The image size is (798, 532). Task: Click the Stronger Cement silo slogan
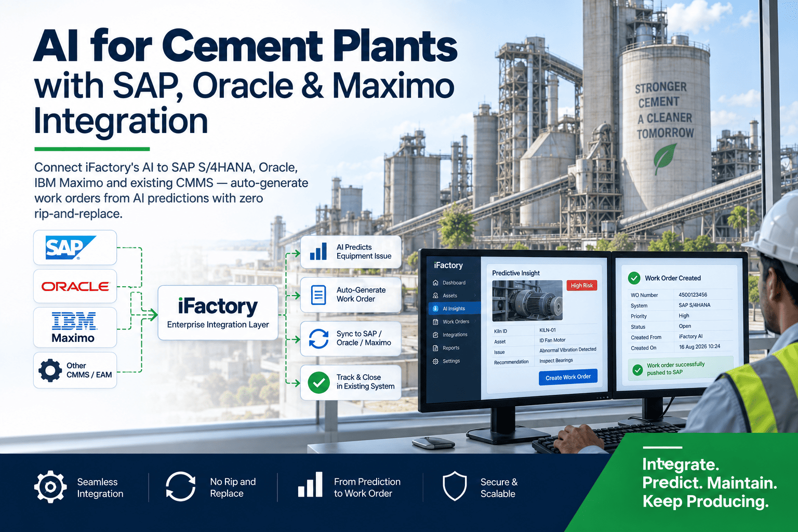(x=664, y=110)
